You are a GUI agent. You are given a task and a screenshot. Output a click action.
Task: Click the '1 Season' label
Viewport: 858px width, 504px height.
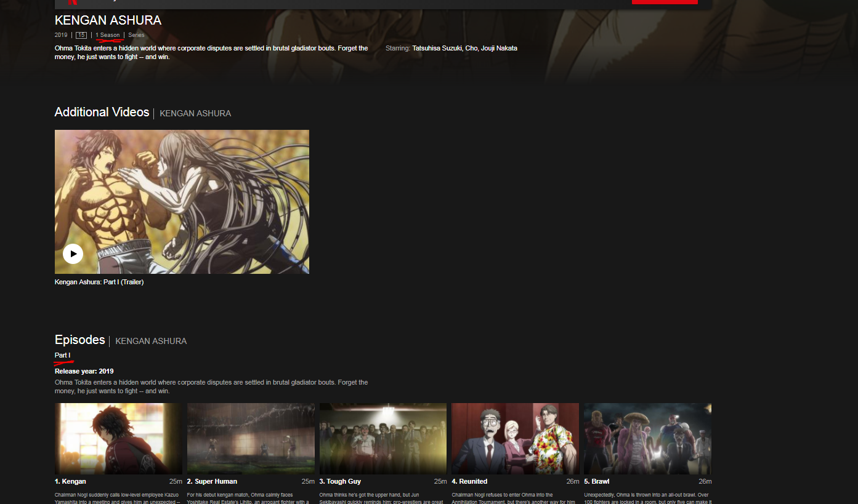click(x=108, y=35)
